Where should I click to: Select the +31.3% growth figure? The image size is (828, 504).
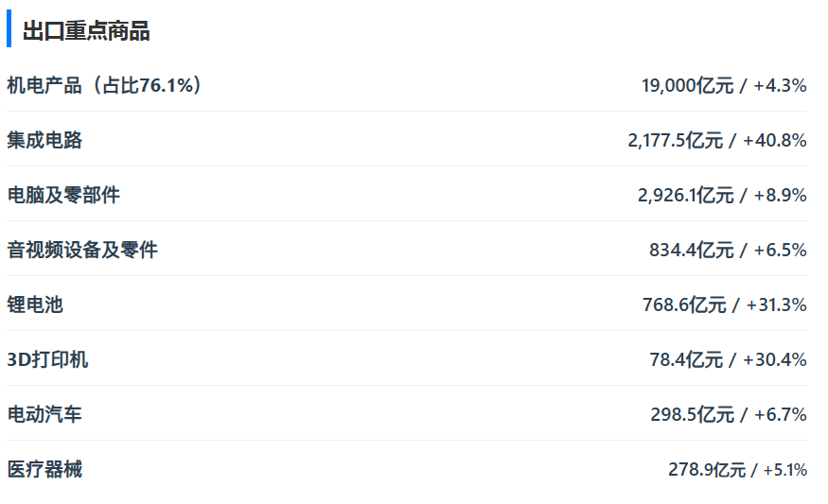776,305
